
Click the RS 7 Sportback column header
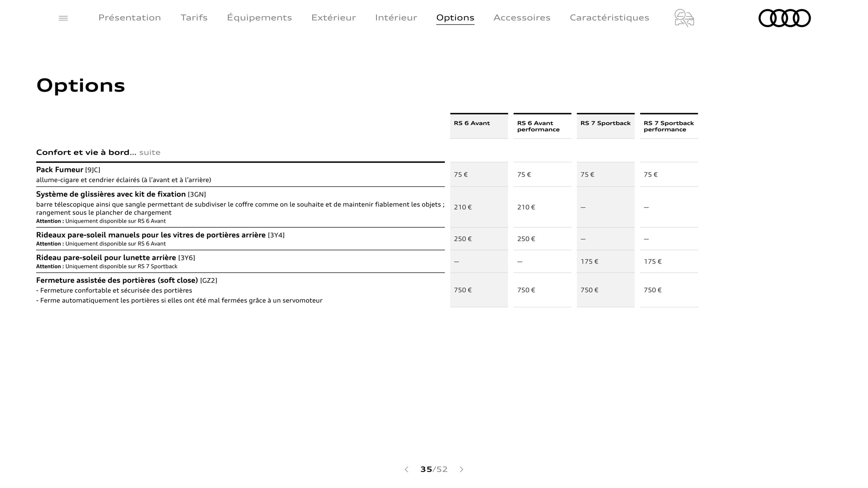[x=606, y=126]
